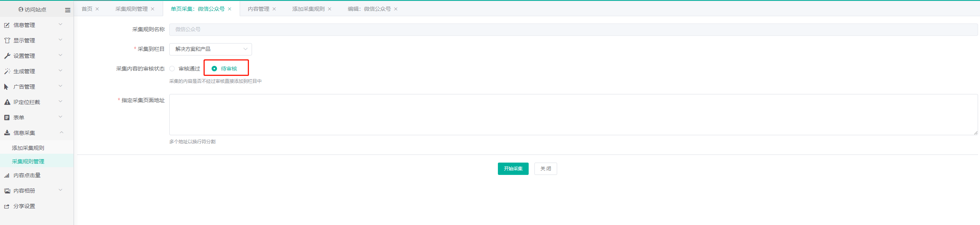The height and width of the screenshot is (225, 980).
Task: Open 采集规则管理 in the sidebar
Action: [x=28, y=161]
